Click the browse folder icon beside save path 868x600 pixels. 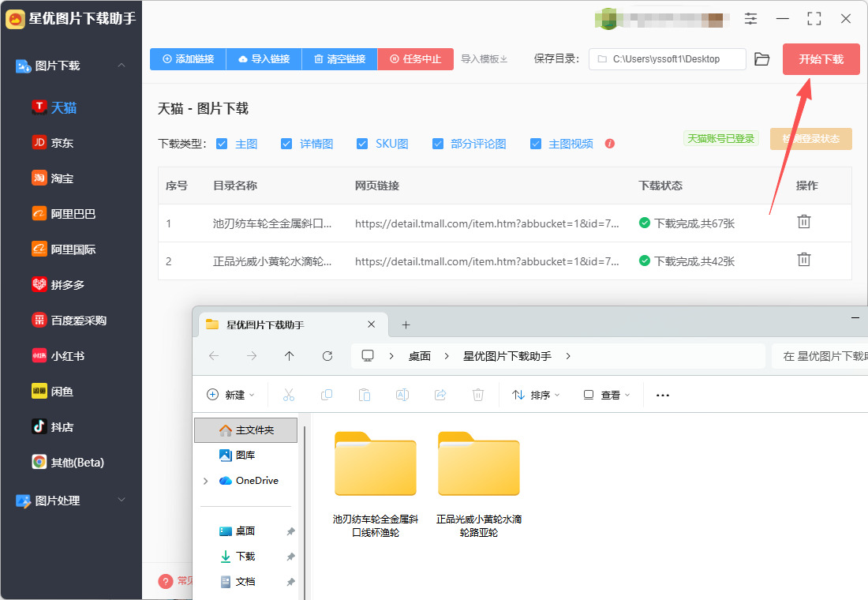(762, 58)
